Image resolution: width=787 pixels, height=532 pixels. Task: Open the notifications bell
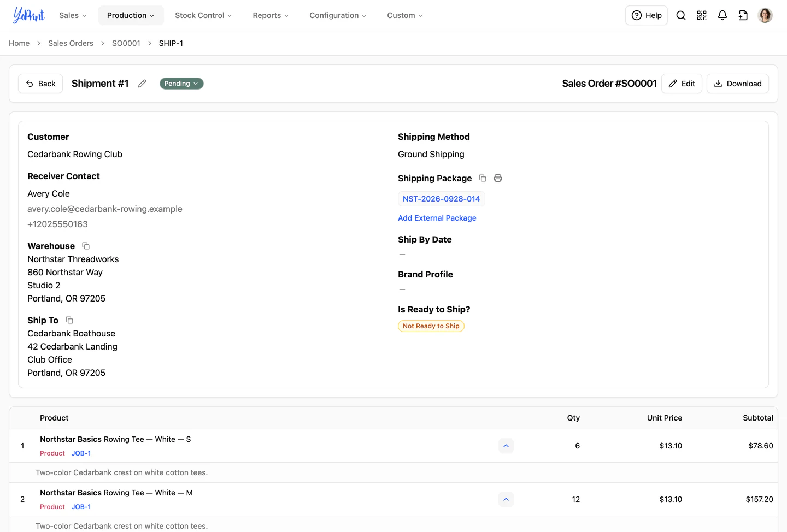click(723, 15)
